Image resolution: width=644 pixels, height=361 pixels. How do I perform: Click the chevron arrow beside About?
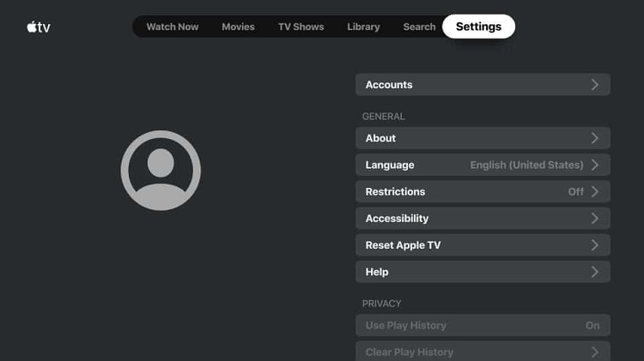pos(595,138)
